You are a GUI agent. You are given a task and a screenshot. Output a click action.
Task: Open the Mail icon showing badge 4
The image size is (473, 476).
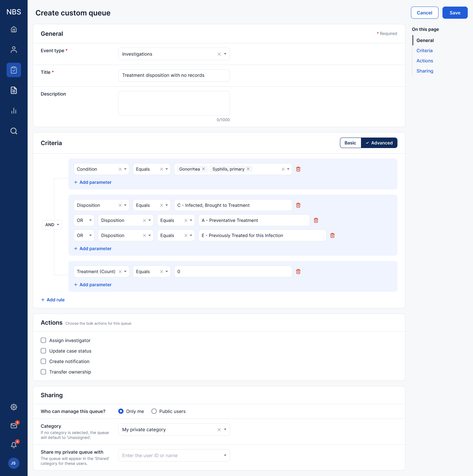(x=14, y=426)
